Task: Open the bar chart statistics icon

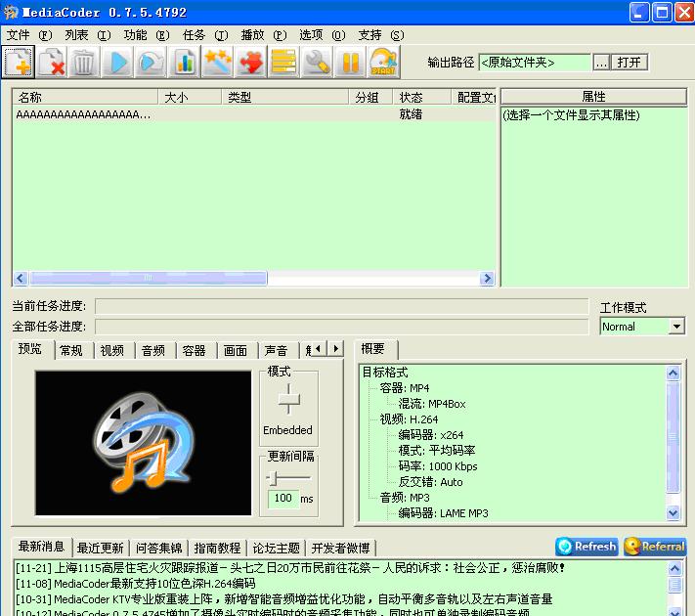Action: click(x=185, y=62)
